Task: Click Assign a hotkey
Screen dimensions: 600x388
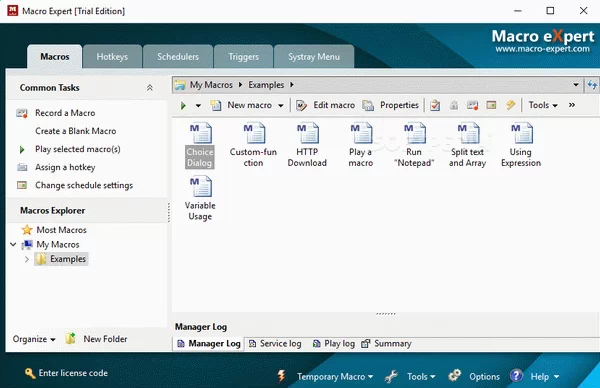Action: (65, 167)
